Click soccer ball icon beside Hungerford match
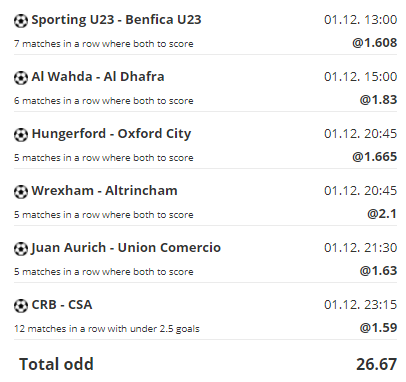406x382 pixels. tap(21, 135)
